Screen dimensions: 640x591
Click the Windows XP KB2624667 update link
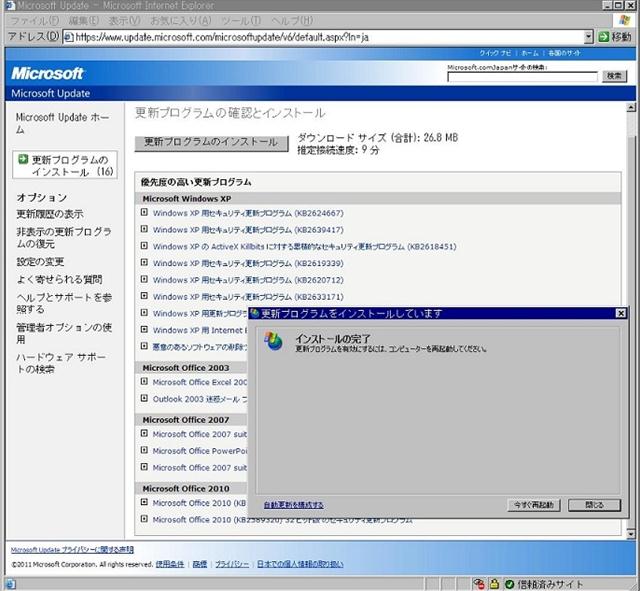[x=248, y=213]
